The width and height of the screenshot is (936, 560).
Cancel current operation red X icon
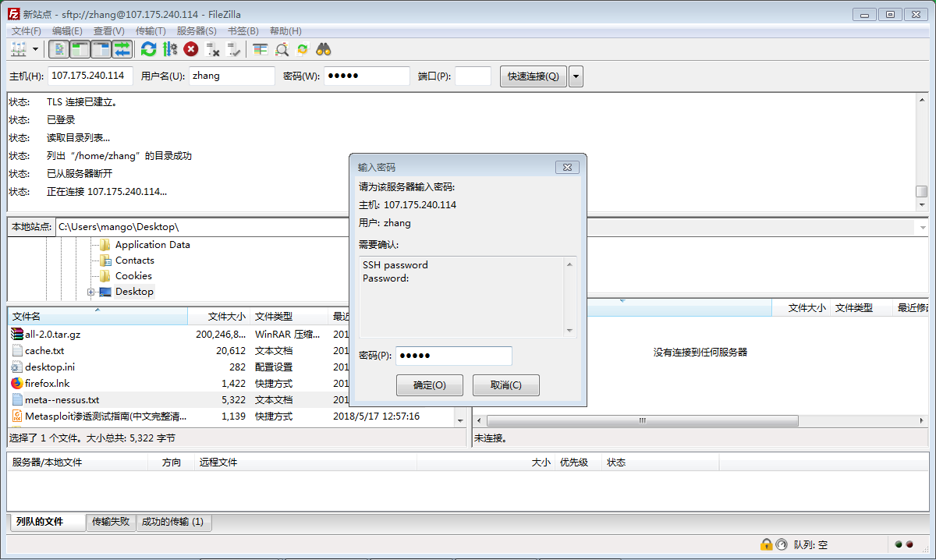[191, 49]
